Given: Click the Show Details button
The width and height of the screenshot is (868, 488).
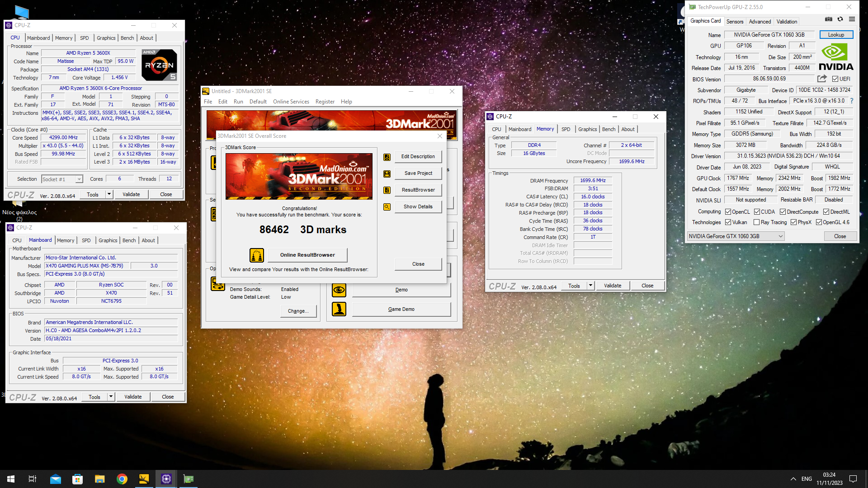Looking at the screenshot, I should pos(418,207).
